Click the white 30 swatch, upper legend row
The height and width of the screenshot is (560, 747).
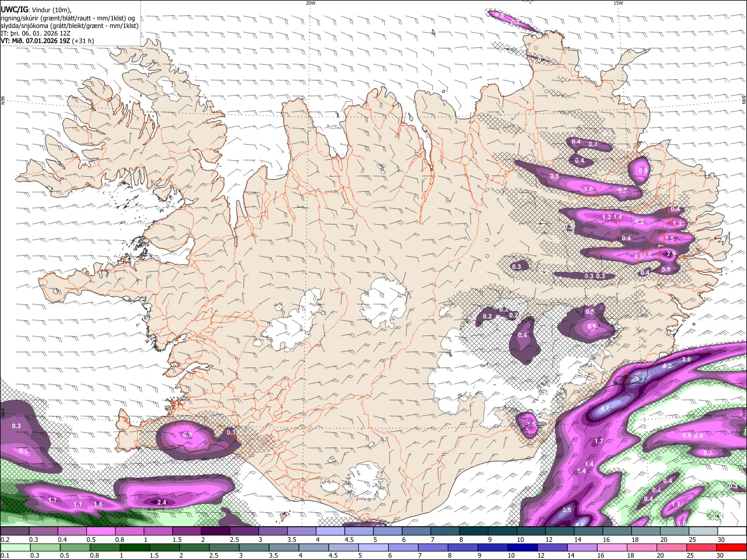coord(732,531)
